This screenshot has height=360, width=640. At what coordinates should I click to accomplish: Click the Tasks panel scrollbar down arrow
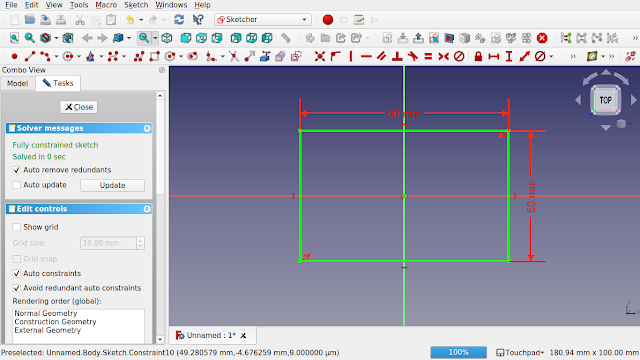[x=160, y=339]
